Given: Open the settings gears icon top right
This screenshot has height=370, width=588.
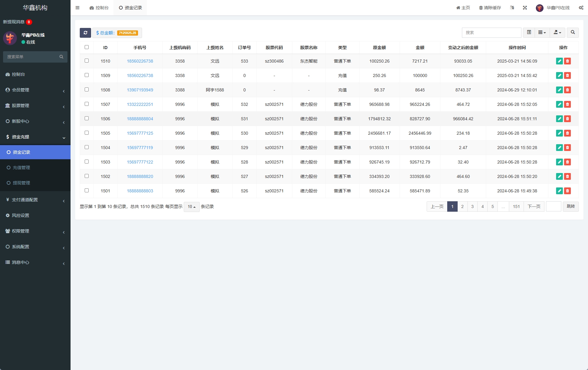Looking at the screenshot, I should tap(581, 8).
